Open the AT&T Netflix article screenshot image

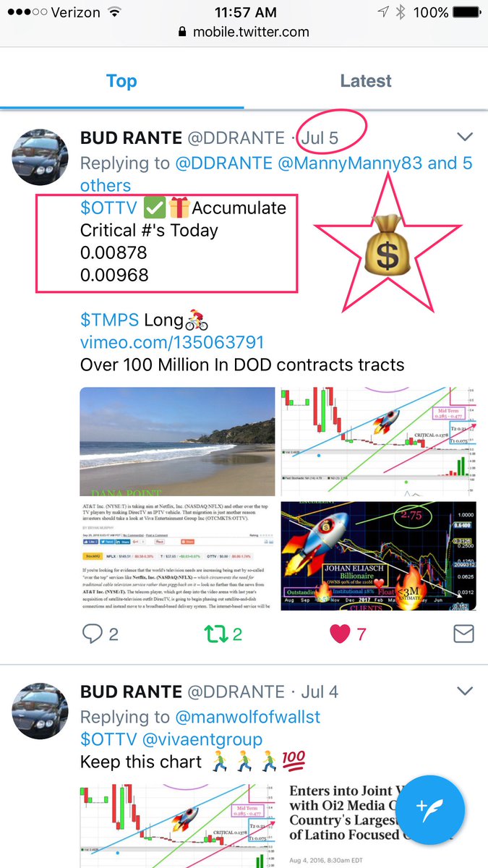tap(177, 556)
